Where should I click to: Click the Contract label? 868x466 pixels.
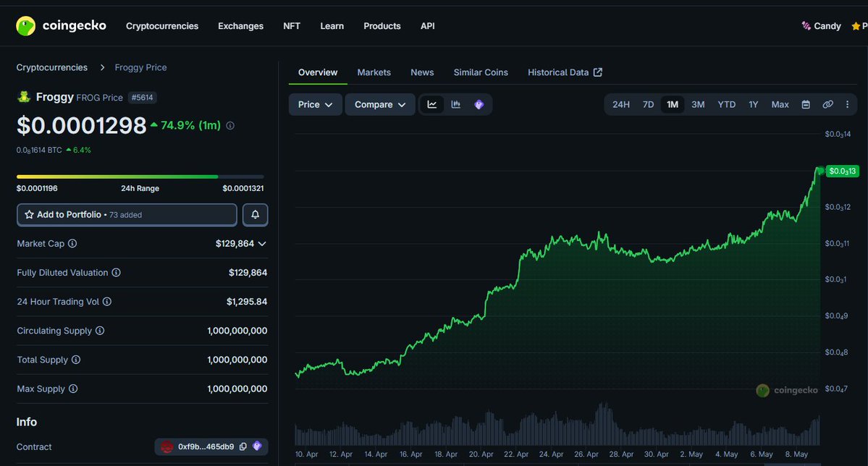(x=34, y=446)
